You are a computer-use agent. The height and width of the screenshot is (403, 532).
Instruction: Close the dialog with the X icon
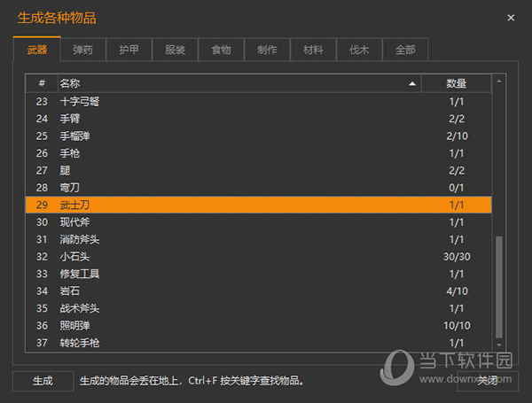[x=511, y=18]
